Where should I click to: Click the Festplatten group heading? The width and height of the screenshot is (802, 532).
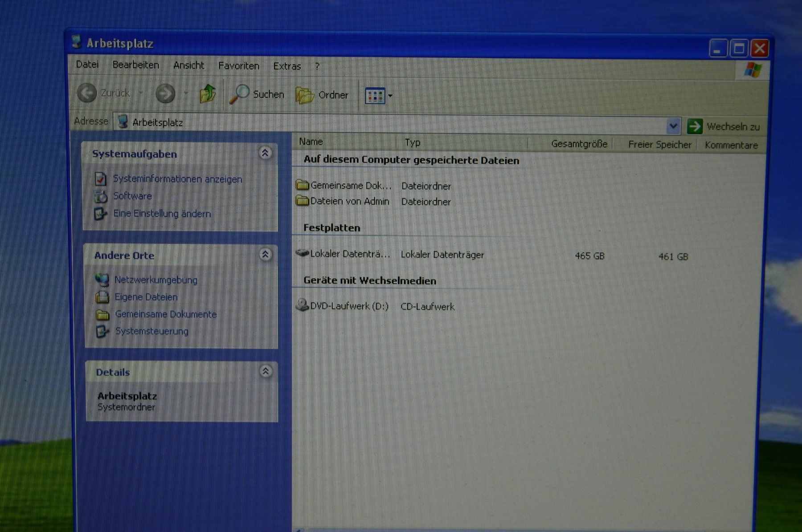click(332, 228)
